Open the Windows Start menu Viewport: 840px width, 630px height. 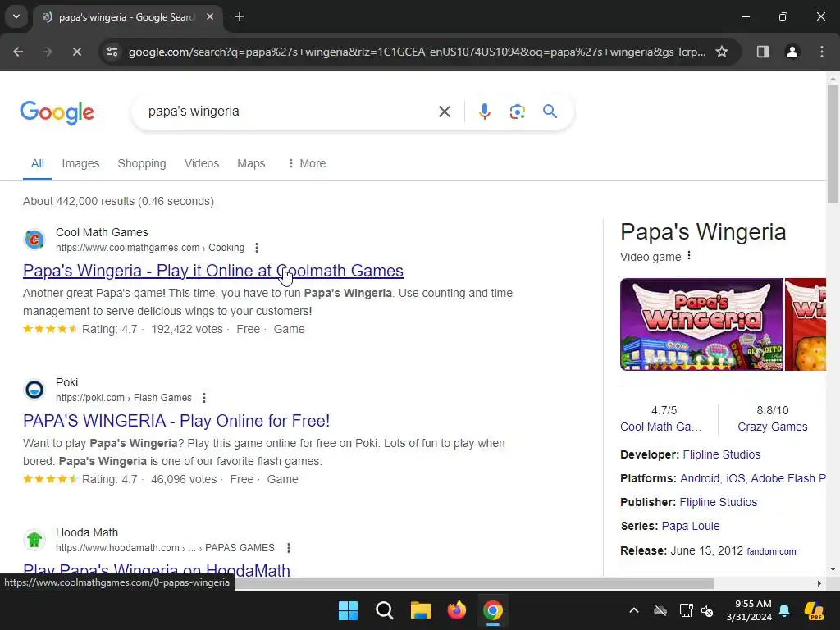tap(348, 610)
